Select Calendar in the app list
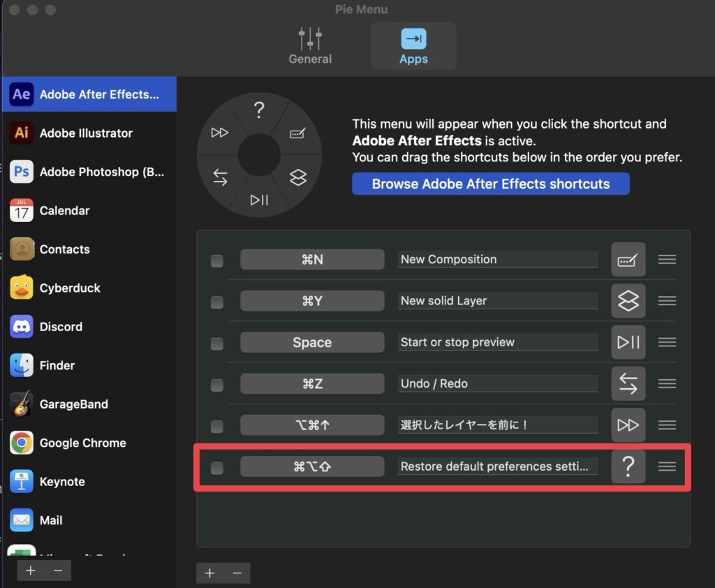 89,210
